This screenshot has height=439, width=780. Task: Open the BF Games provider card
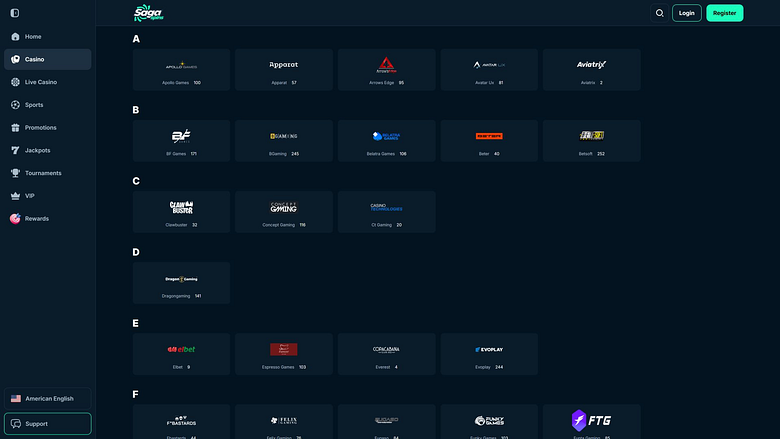click(181, 141)
